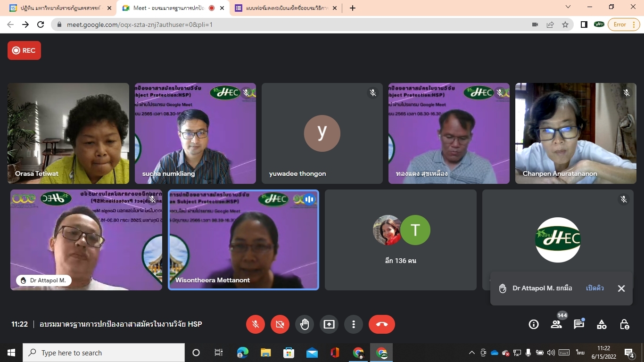Viewport: 644px width, 362px height.
Task: Show the participants list of 144 people
Action: (x=556, y=324)
